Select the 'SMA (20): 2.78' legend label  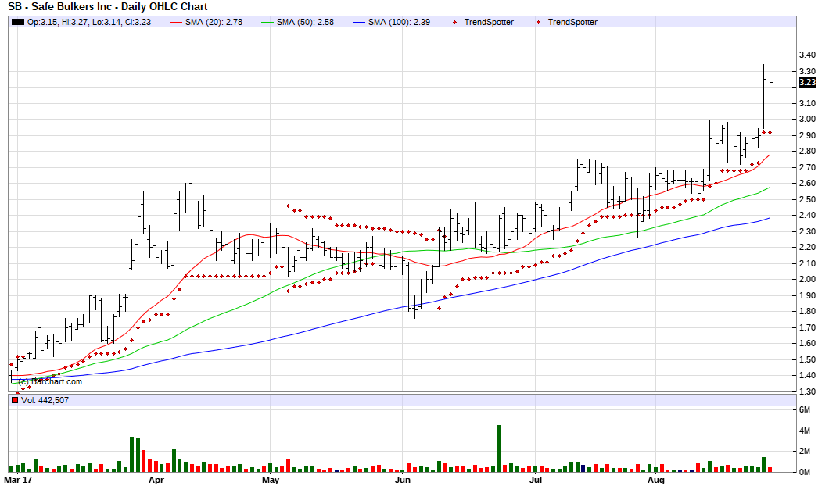pos(214,22)
